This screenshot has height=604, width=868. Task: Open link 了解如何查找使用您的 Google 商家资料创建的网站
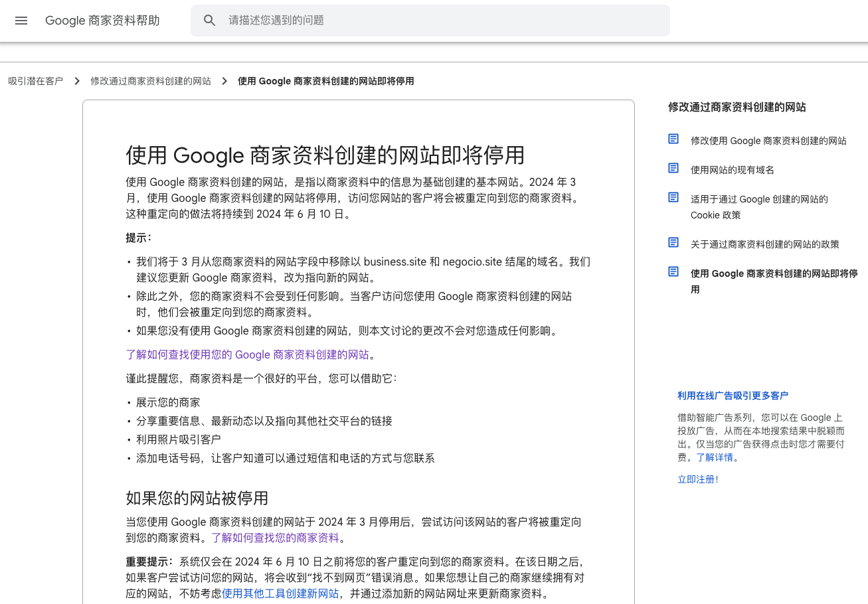pyautogui.click(x=248, y=354)
